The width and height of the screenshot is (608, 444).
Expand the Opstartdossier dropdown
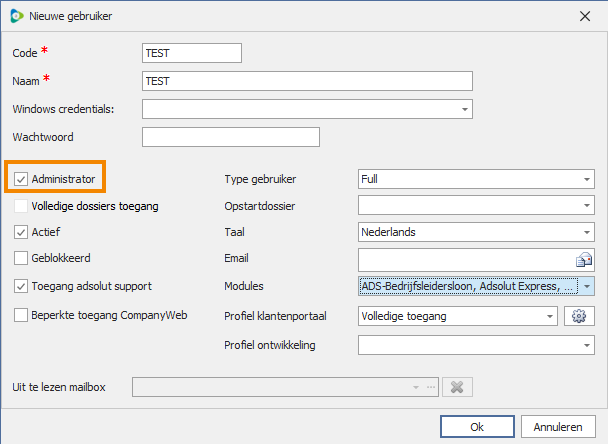click(x=586, y=206)
